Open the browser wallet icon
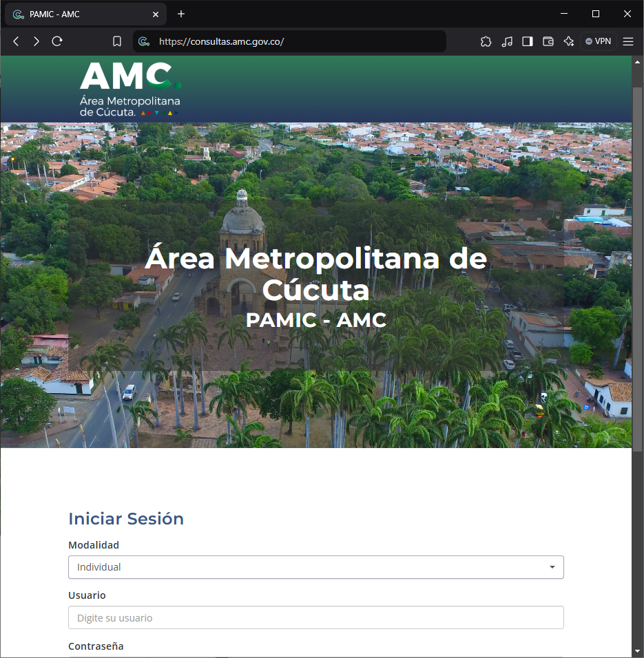The image size is (644, 658). (x=548, y=41)
